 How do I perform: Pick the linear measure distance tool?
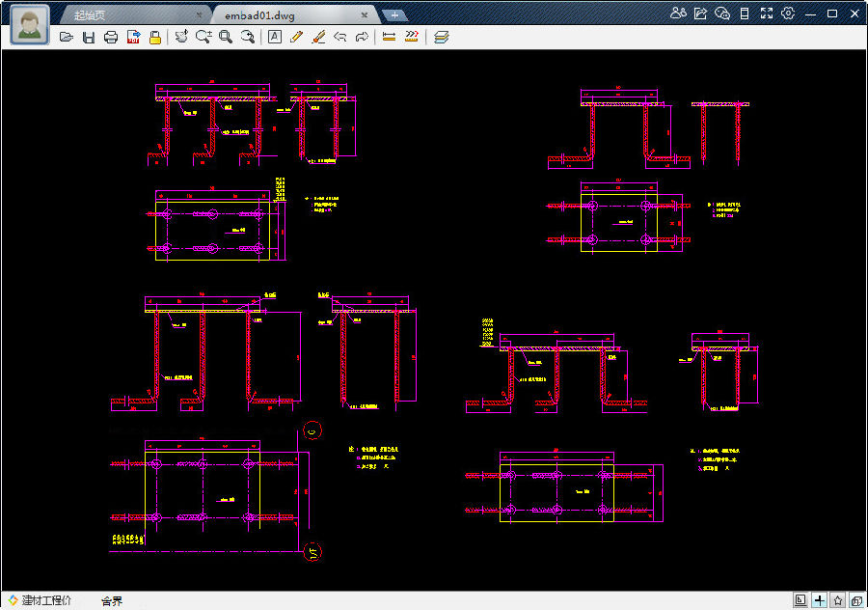pos(390,37)
